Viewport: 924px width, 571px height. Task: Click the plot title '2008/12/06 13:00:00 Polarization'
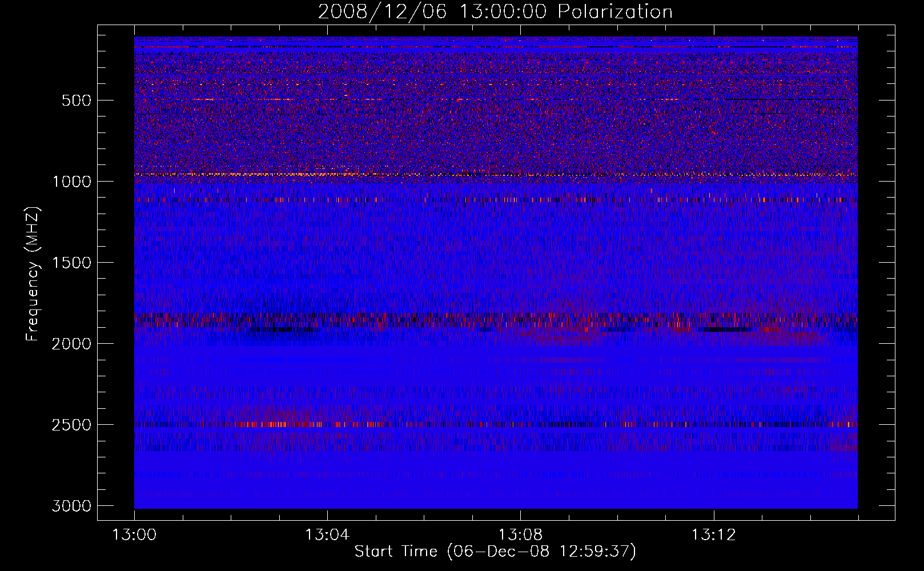click(x=495, y=12)
